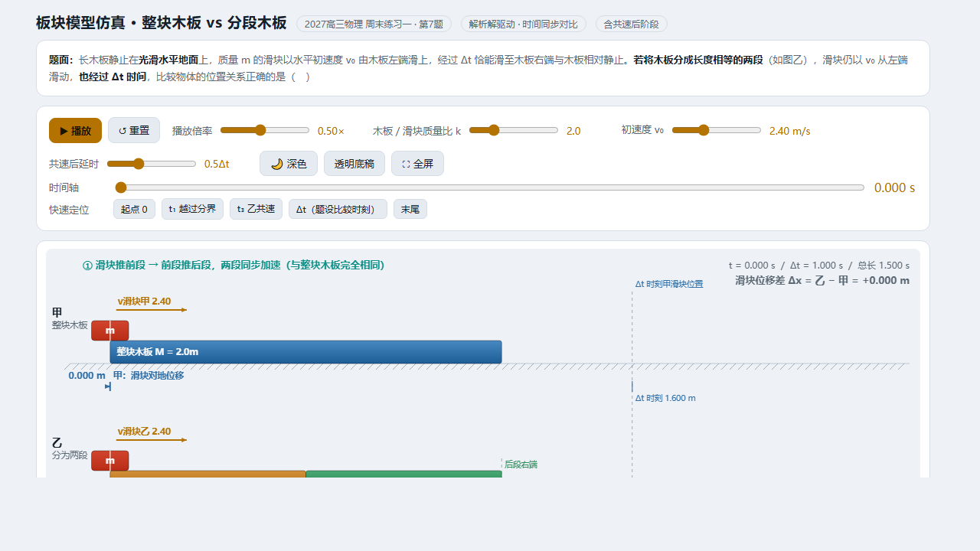Adjust the 共速后延时 slider
The image size is (980, 551).
[x=152, y=164]
